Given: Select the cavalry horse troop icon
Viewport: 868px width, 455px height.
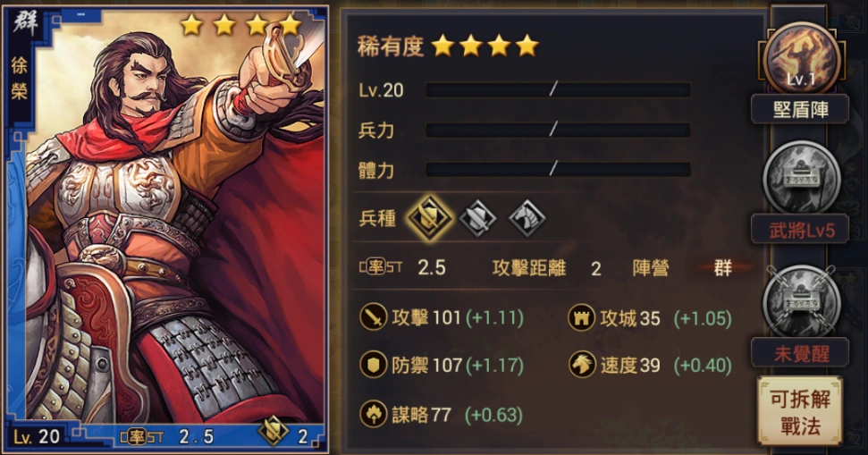Looking at the screenshot, I should click(527, 218).
